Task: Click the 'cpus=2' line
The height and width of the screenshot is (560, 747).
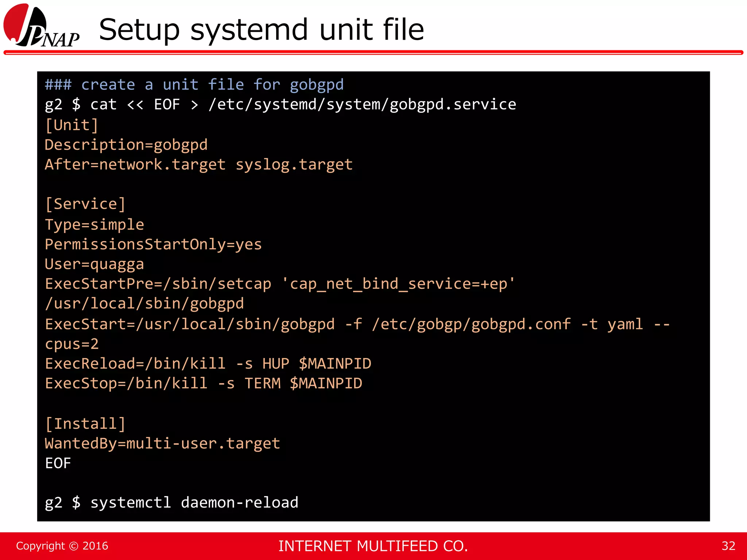Action: (x=72, y=344)
